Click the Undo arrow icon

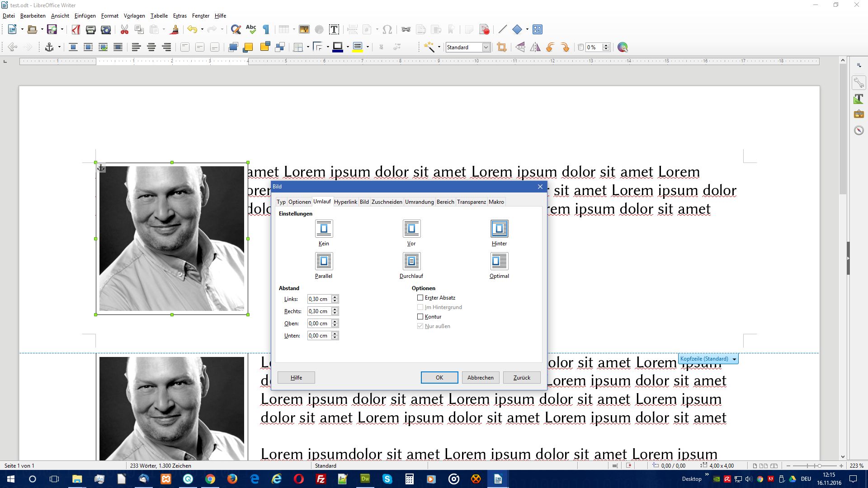193,30
